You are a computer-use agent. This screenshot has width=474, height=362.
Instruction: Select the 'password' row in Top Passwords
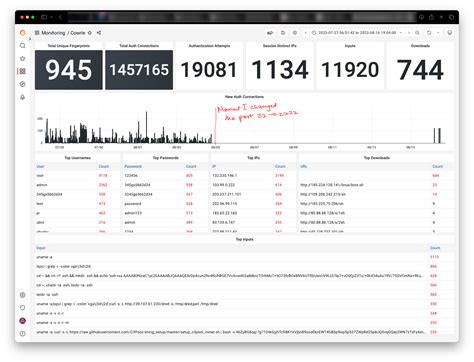[166, 203]
